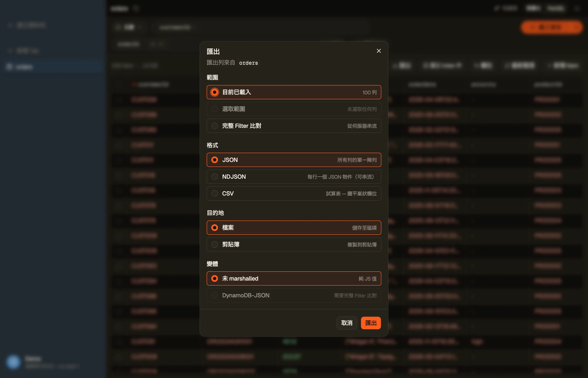Select the 完整 Filter 比對 scope option
The height and width of the screenshot is (378, 588).
[x=294, y=126]
